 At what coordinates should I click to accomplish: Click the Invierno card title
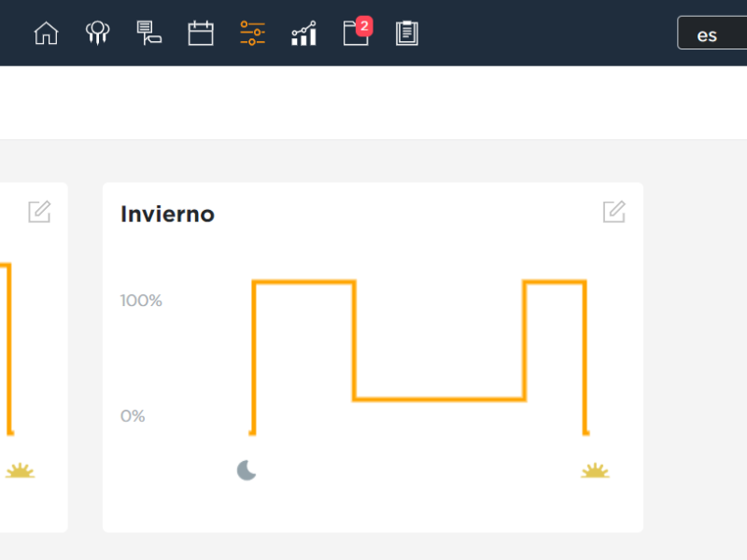tap(168, 214)
